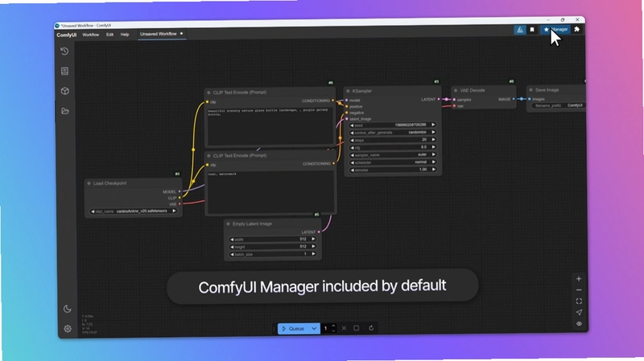Click the KSampler LATENT output dot

coord(439,99)
